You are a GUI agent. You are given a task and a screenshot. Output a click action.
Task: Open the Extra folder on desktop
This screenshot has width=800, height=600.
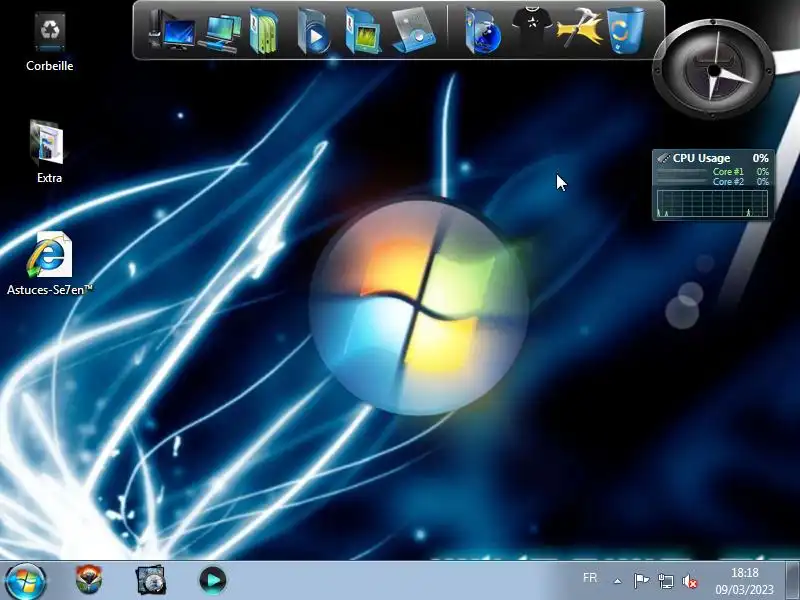pos(48,152)
